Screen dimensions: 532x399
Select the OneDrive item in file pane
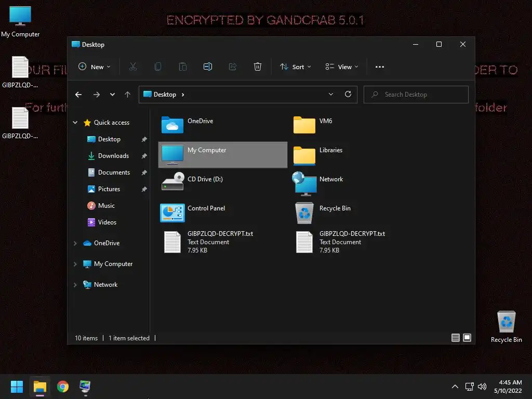point(222,126)
